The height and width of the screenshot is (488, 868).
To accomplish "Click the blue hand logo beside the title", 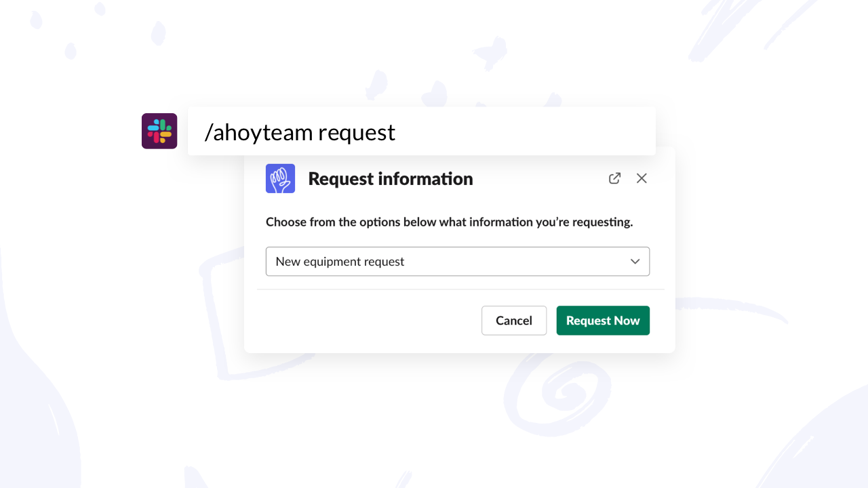I will tap(280, 178).
